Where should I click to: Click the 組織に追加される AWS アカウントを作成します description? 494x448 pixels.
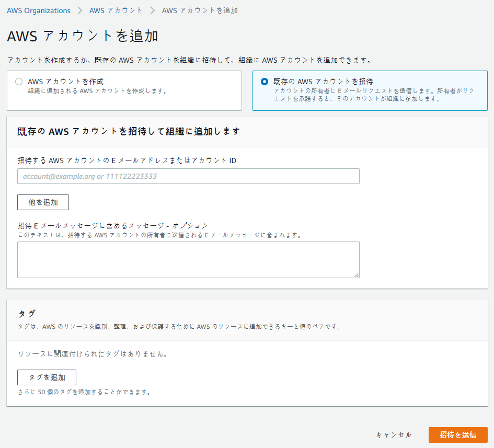[97, 91]
